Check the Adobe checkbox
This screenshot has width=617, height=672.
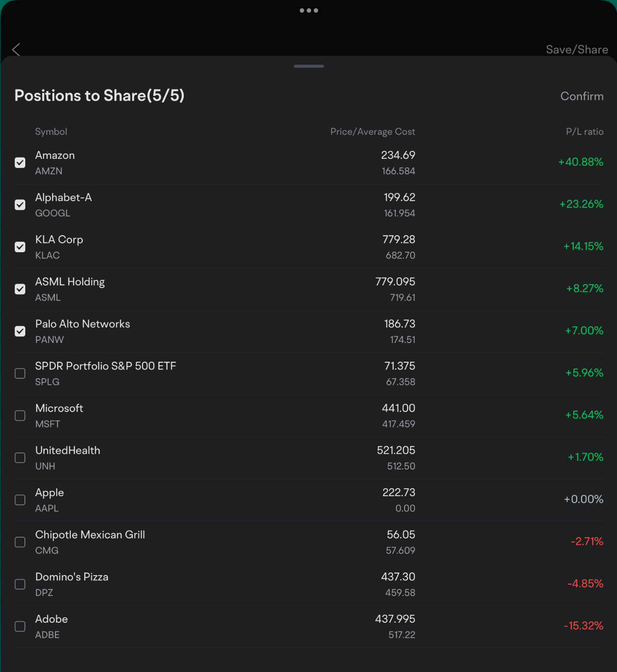coord(20,627)
